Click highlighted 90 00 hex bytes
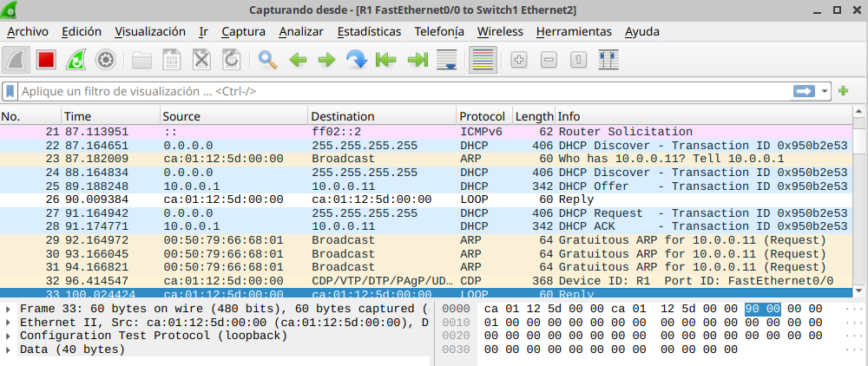868x366 pixels. 762,309
